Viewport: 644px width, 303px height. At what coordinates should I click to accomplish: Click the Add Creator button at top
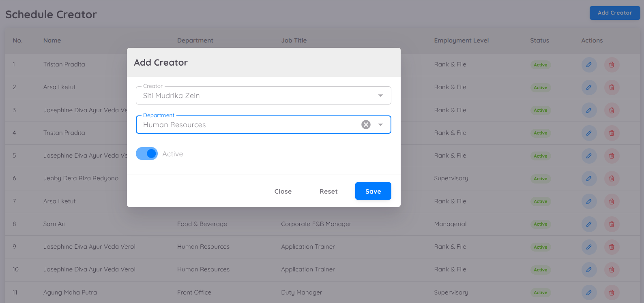pos(614,13)
